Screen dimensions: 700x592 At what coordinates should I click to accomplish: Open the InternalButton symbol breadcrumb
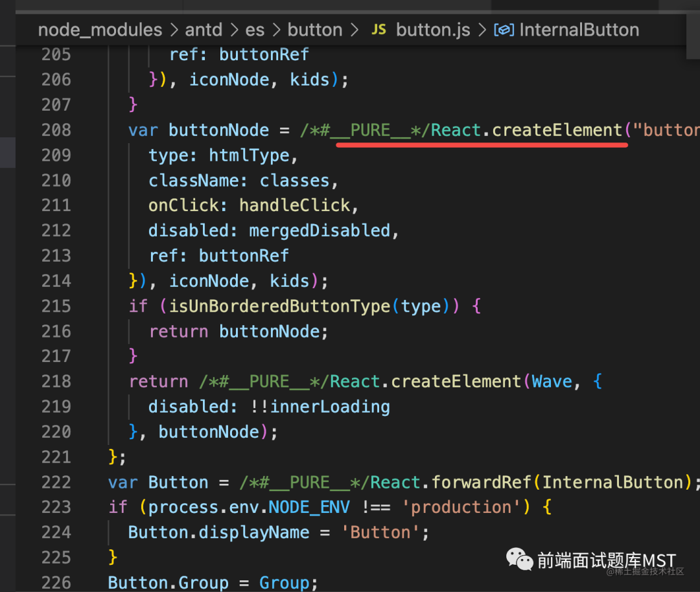point(579,30)
